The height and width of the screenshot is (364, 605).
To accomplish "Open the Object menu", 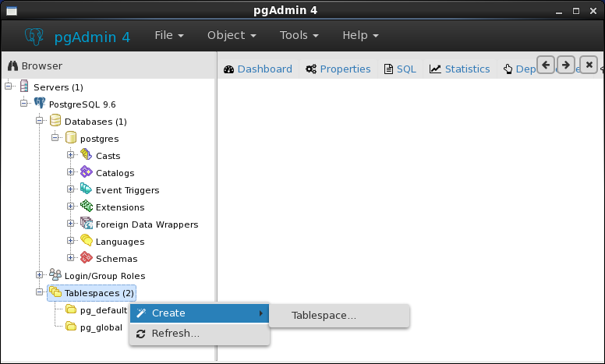I will click(x=232, y=35).
